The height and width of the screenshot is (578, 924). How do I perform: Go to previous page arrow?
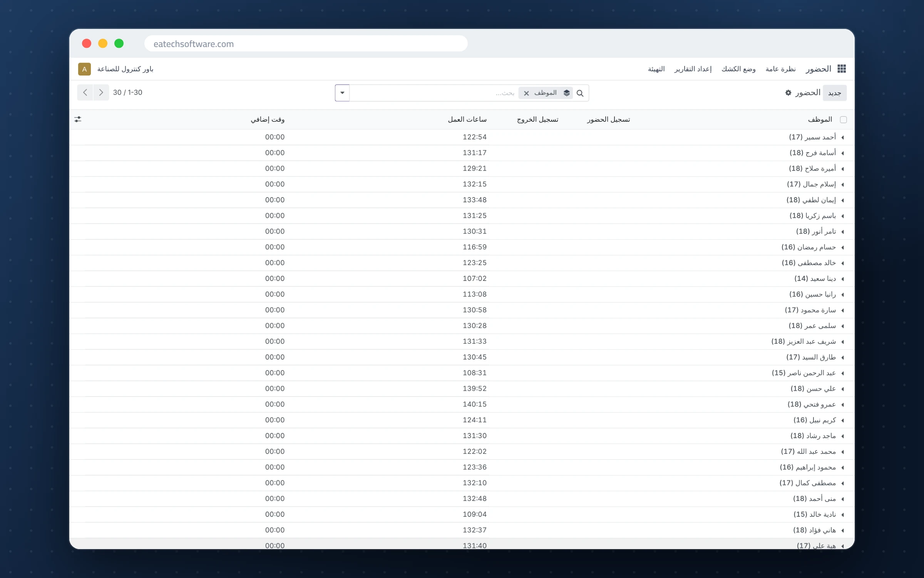point(85,92)
